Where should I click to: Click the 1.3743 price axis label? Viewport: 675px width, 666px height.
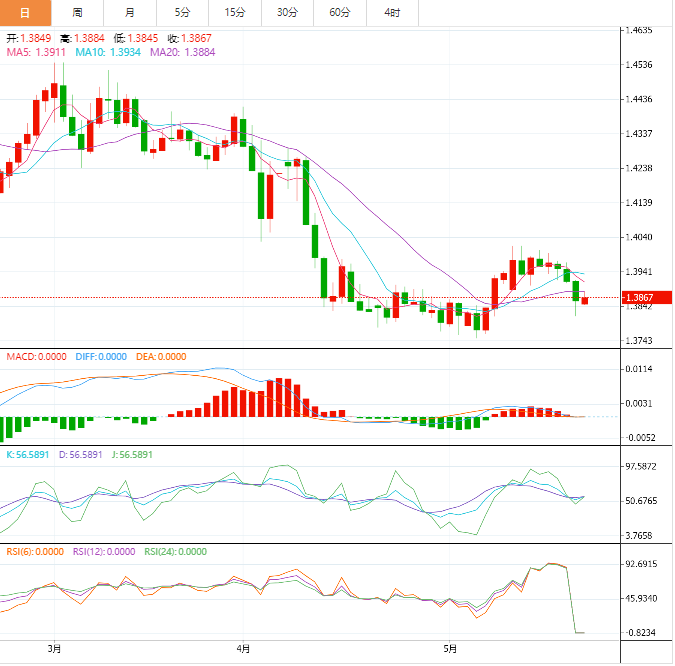tap(639, 341)
